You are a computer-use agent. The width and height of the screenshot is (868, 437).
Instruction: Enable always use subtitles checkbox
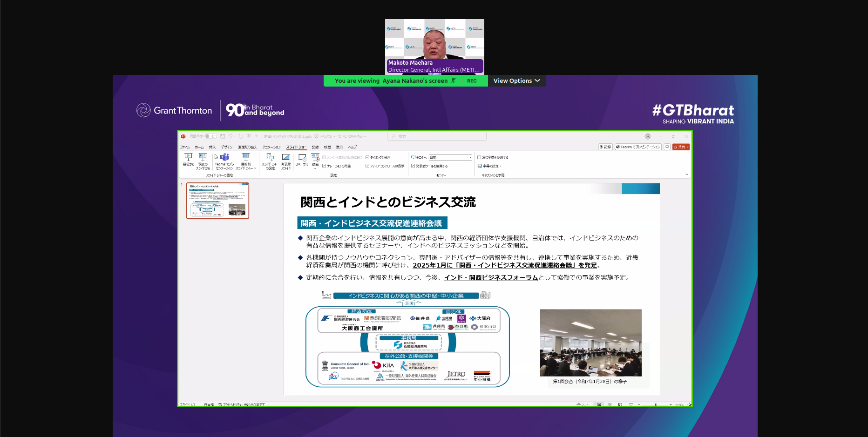(x=479, y=158)
